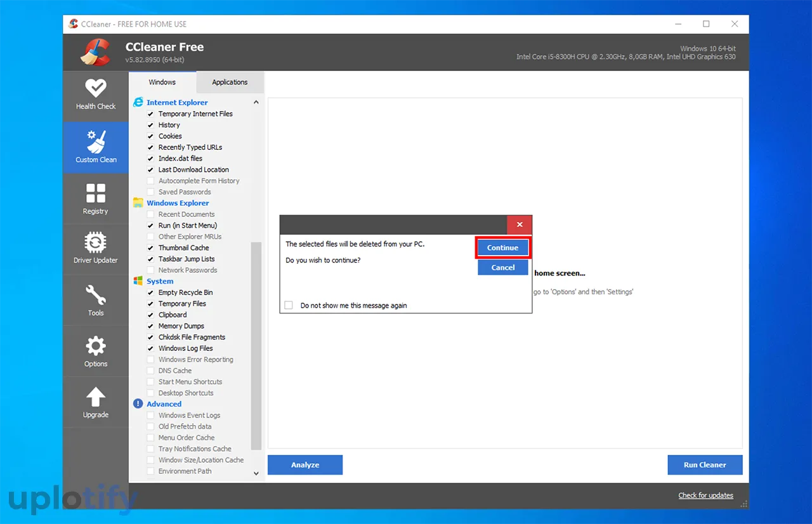Enable Saved Passwords cleaning
The width and height of the screenshot is (812, 524).
(151, 192)
